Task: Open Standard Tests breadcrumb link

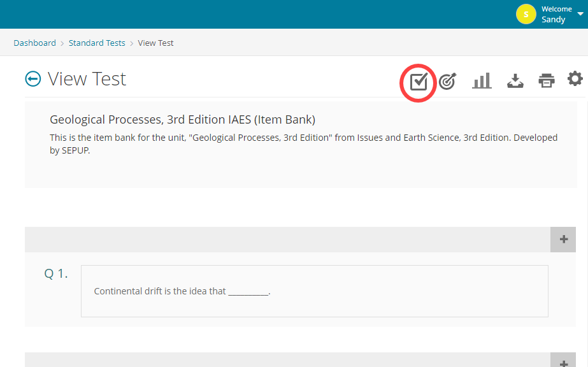Action: [97, 43]
